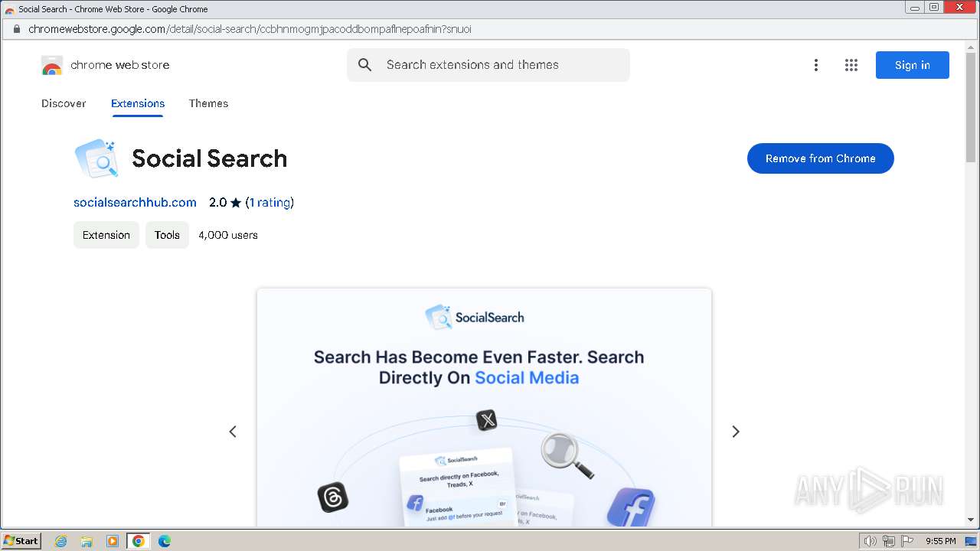Viewport: 980px width, 551px height.
Task: Focus the Search extensions and themes field
Action: (488, 65)
